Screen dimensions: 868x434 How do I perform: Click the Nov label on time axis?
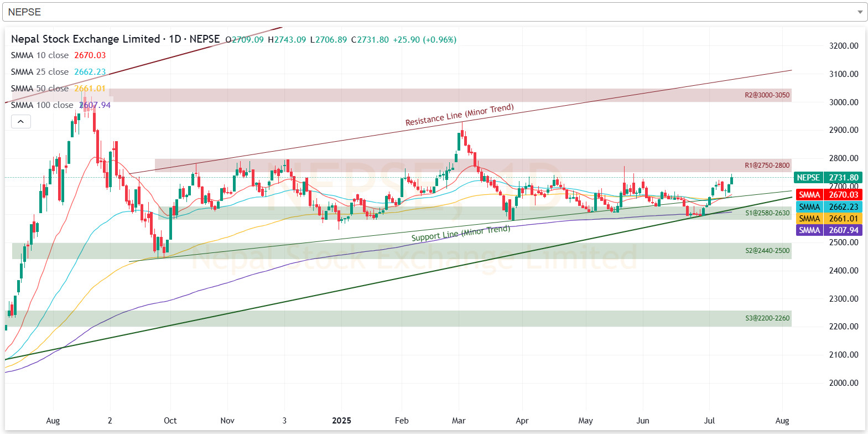227,421
